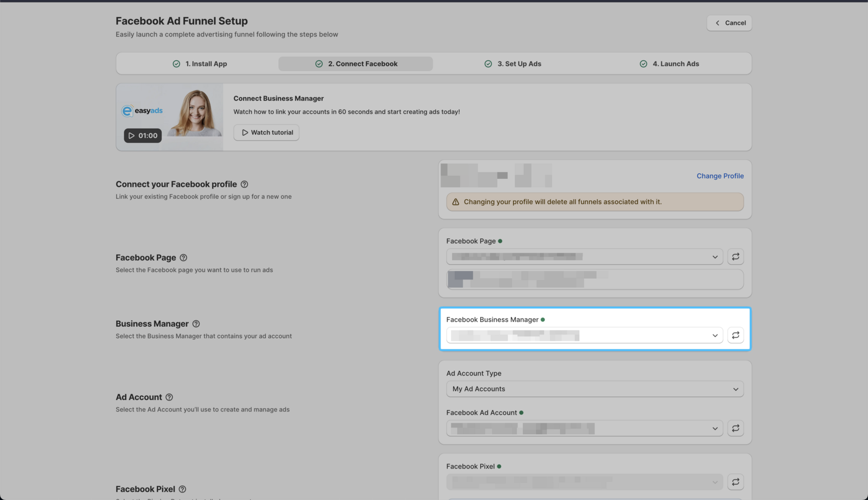Viewport: 868px width, 500px height.
Task: Go to the 1. Install App step
Action: pyautogui.click(x=200, y=64)
